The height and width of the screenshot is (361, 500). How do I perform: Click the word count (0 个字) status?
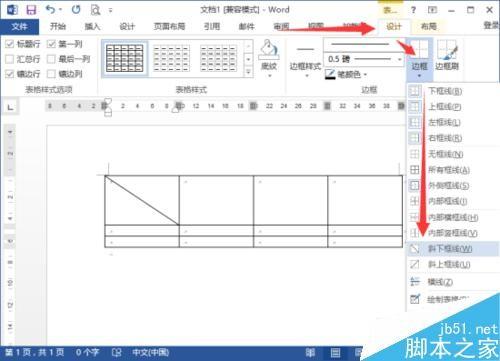pos(87,352)
